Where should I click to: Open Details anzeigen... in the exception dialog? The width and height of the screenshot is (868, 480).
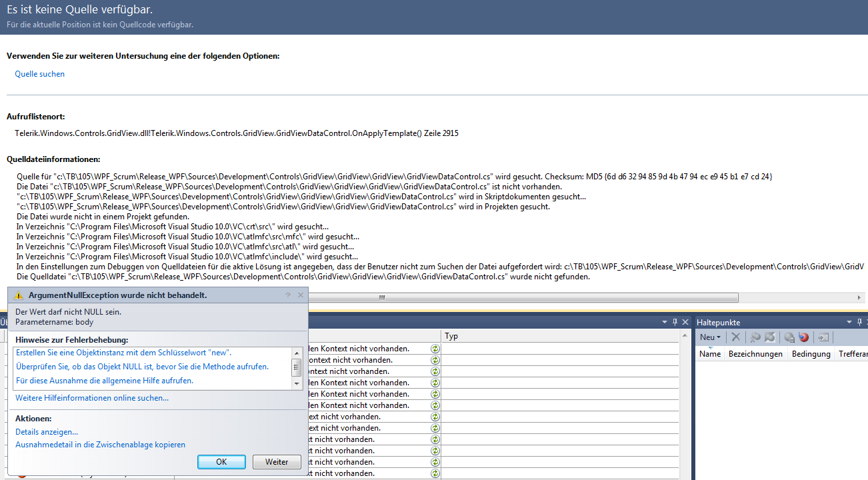47,432
